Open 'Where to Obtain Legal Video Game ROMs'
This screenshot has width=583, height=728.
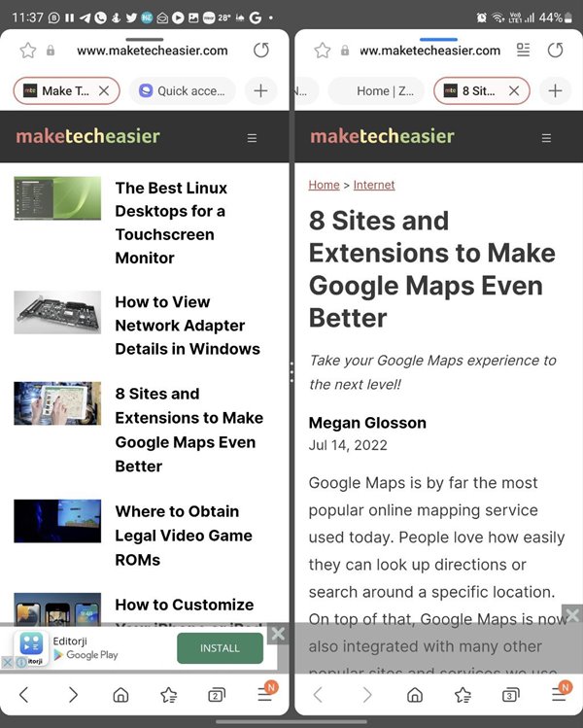point(184,536)
